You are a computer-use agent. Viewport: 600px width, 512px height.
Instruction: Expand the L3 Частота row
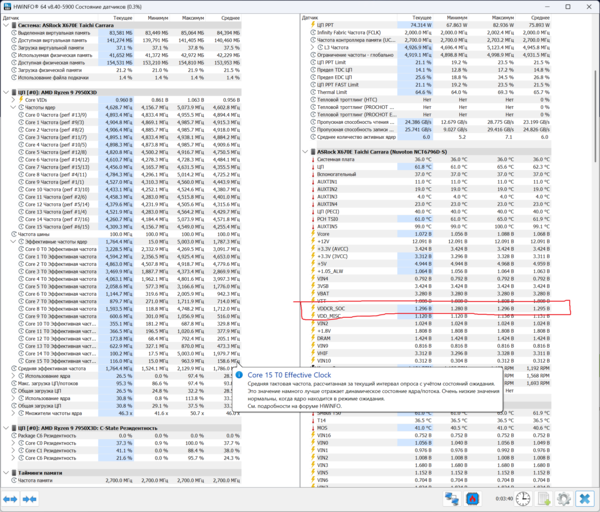pos(313,47)
